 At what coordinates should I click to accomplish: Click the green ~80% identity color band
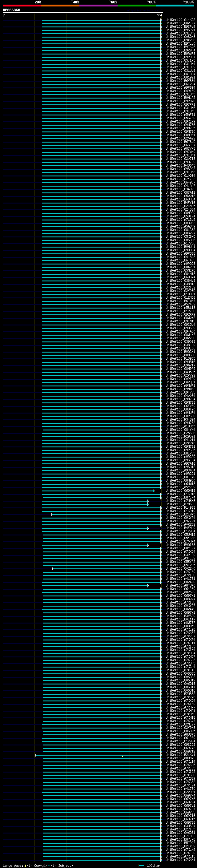coord(137,6)
